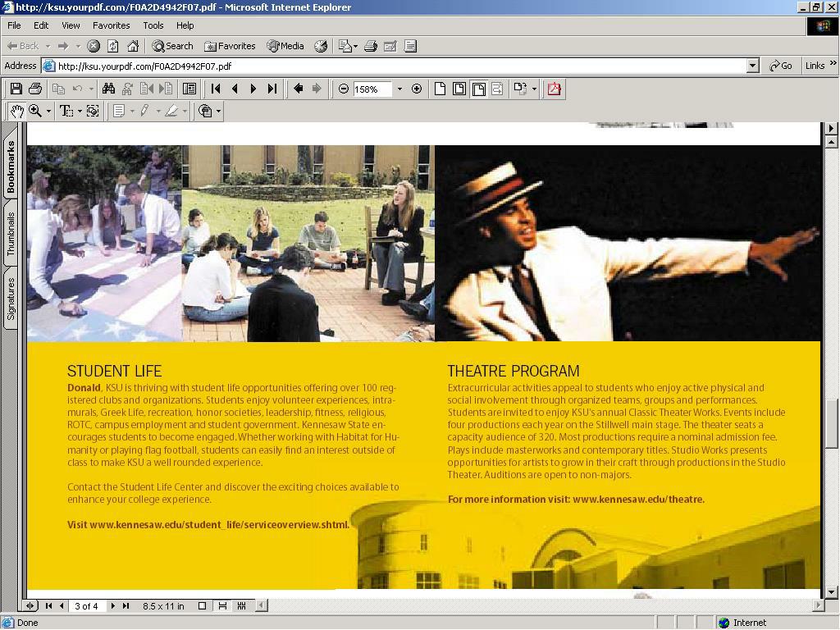Select the Zoom In magnifier tool
840x630 pixels.
point(35,111)
